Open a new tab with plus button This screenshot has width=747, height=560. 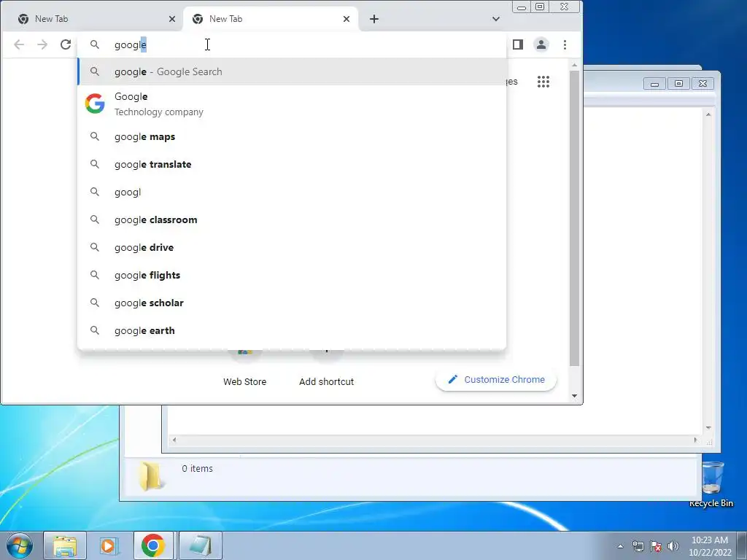coord(374,19)
